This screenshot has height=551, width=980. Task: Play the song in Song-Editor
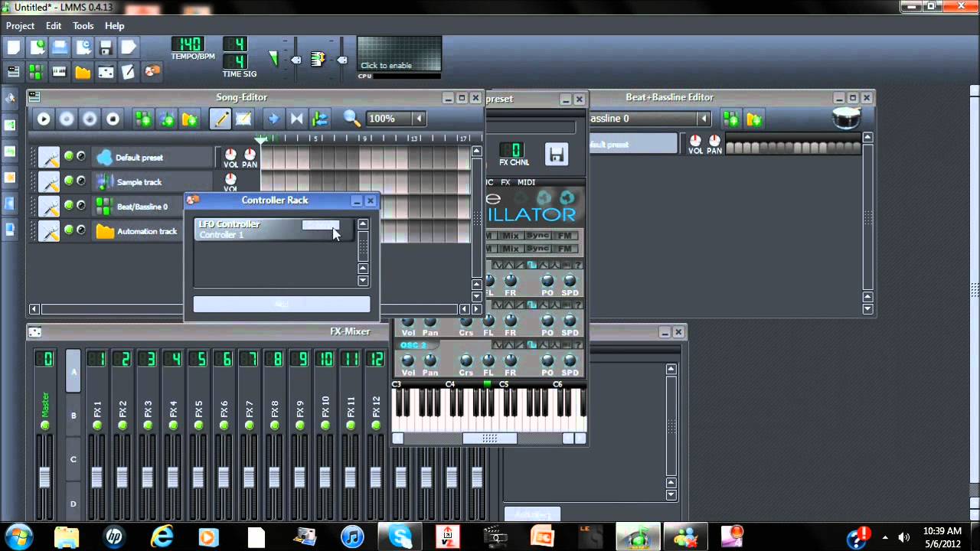tap(44, 119)
